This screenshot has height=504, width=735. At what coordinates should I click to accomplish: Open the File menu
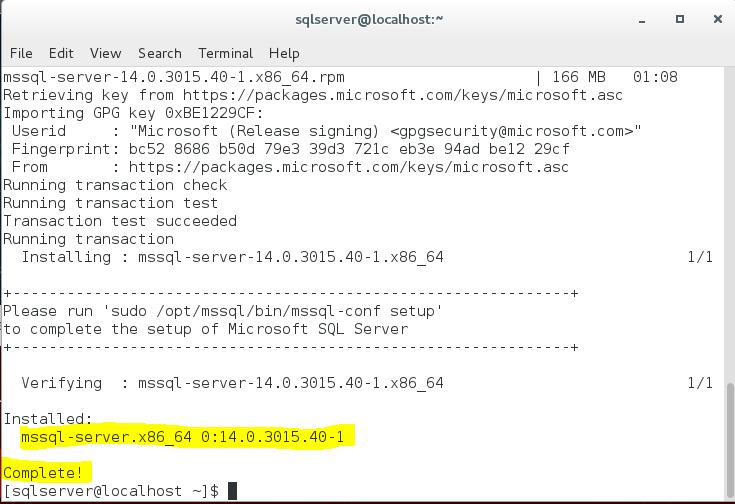(x=20, y=53)
